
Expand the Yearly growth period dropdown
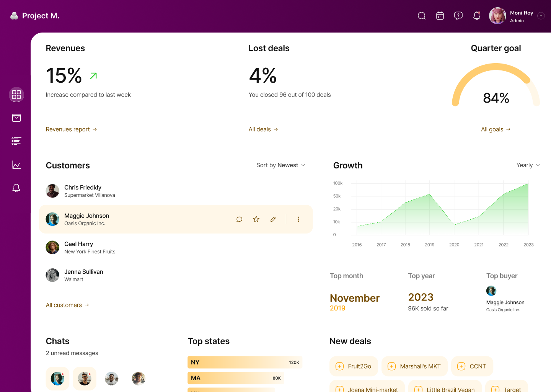click(x=528, y=165)
